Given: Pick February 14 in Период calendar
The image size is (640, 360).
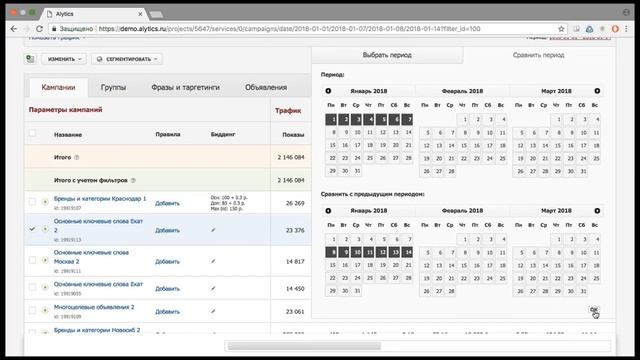Looking at the screenshot, I should pyautogui.click(x=451, y=145).
